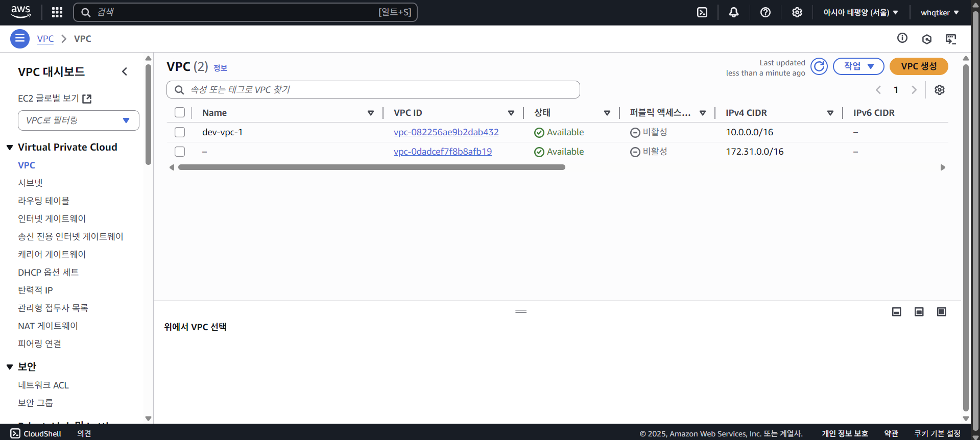Viewport: 980px width, 440px height.
Task: Go to previous page of VPC table
Action: click(878, 90)
